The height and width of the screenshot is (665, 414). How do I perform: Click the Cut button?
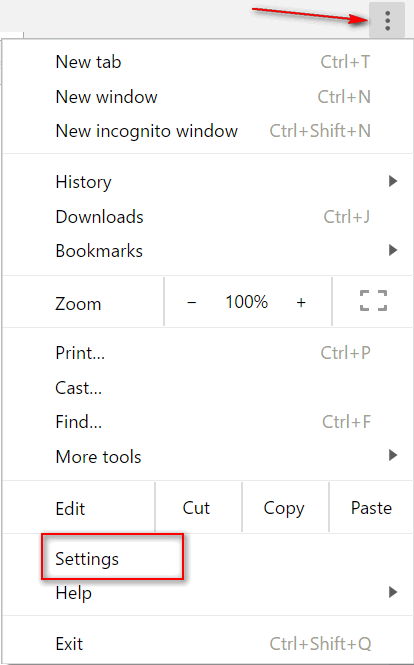[198, 508]
